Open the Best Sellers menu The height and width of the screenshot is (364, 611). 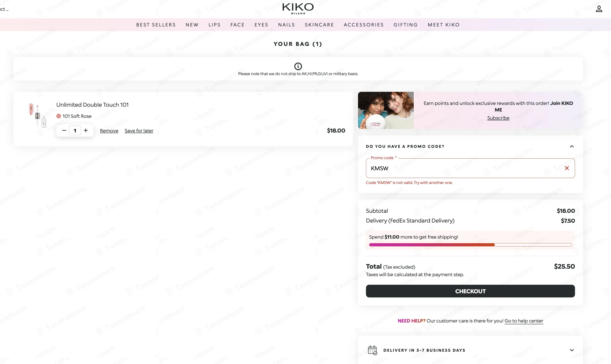click(x=156, y=25)
